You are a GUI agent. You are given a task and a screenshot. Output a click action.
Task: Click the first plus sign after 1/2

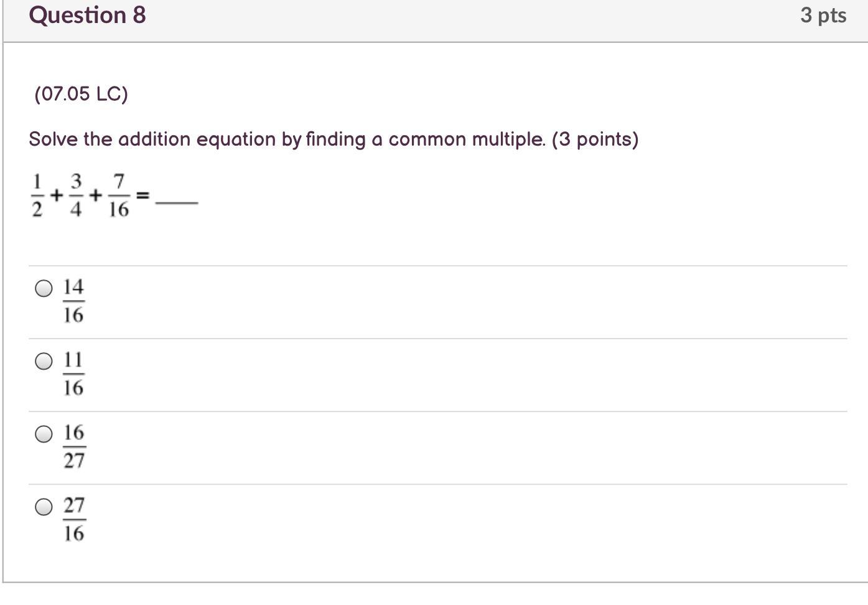pos(57,195)
